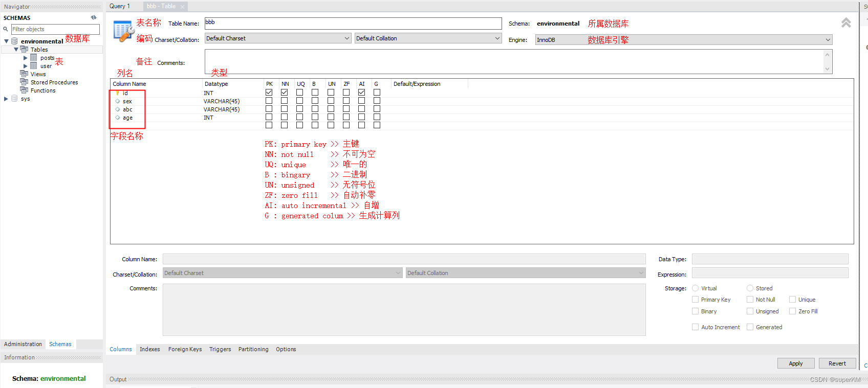The width and height of the screenshot is (868, 388).
Task: Expand the sys schema node
Action: tap(6, 99)
